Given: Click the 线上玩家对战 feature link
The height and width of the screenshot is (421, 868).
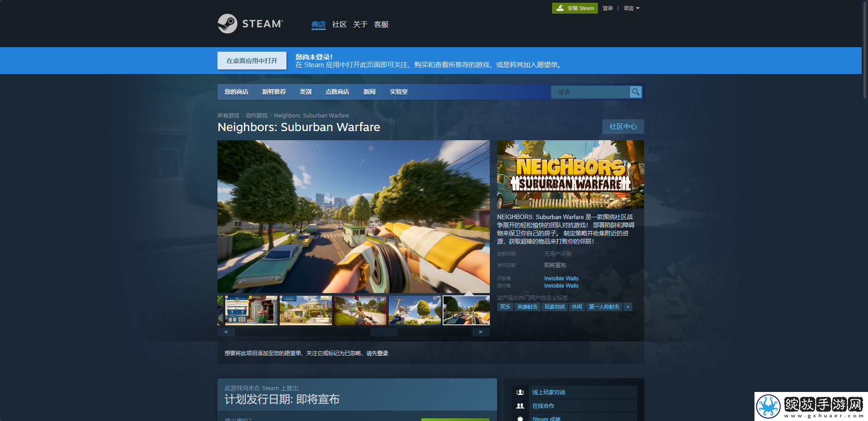Looking at the screenshot, I should tap(549, 392).
